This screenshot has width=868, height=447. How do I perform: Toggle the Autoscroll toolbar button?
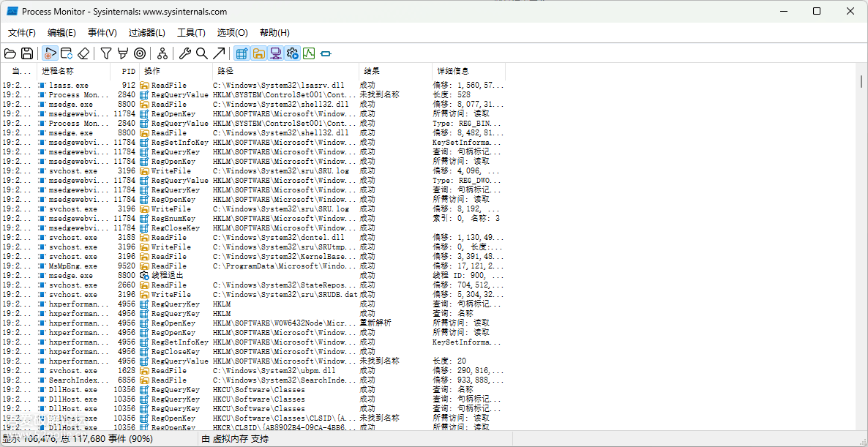pyautogui.click(x=67, y=53)
